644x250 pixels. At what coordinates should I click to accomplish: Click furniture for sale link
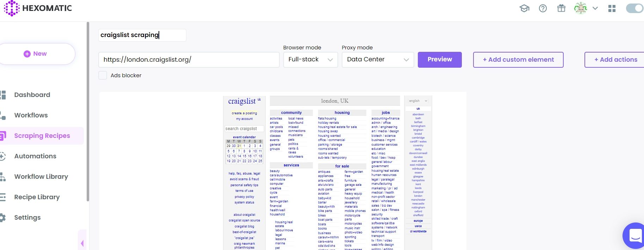click(x=351, y=181)
